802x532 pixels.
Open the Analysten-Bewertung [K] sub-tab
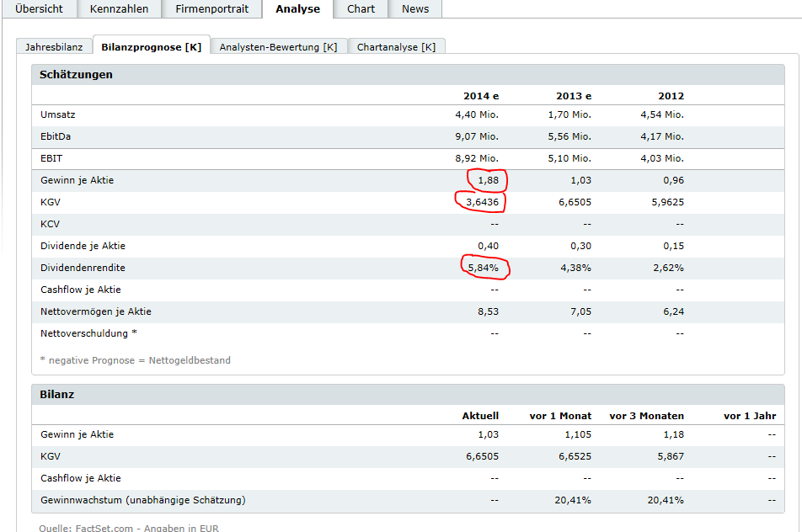(x=278, y=47)
